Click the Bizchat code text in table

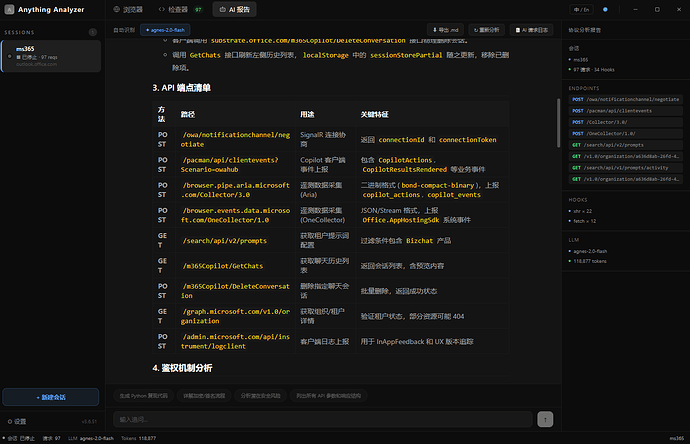(419, 241)
